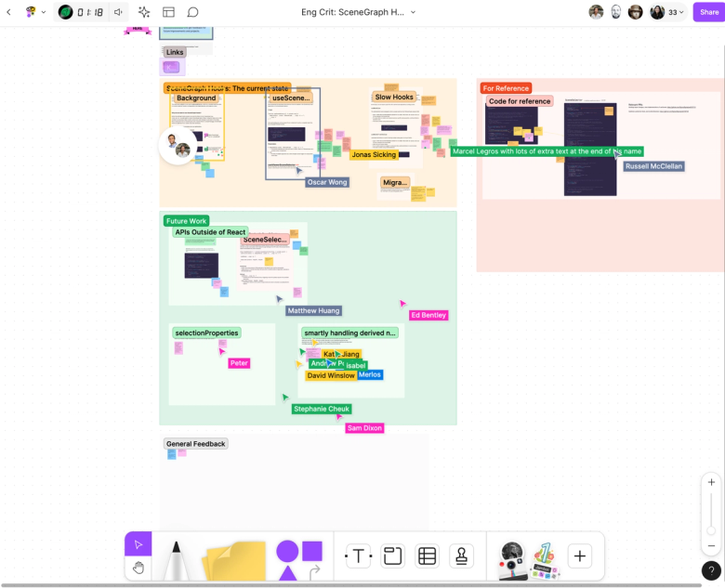Image resolution: width=725 pixels, height=588 pixels.
Task: Select the Text tool
Action: click(x=359, y=556)
